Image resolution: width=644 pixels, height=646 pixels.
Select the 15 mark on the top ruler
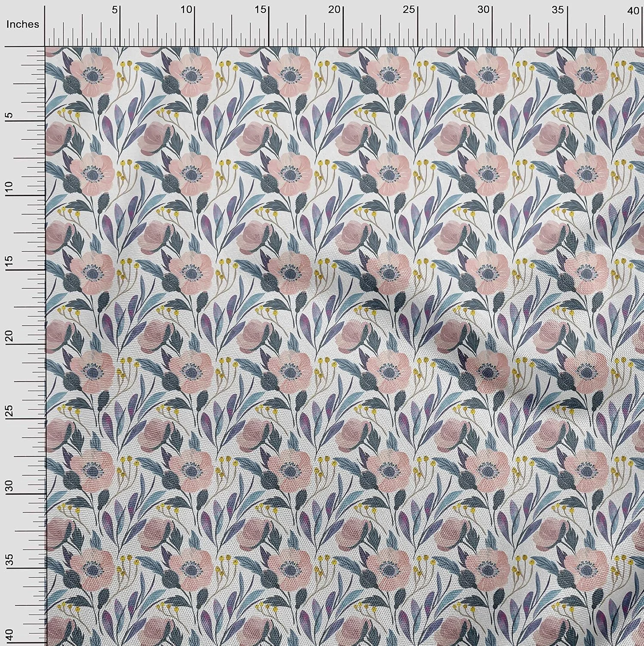coord(262,10)
